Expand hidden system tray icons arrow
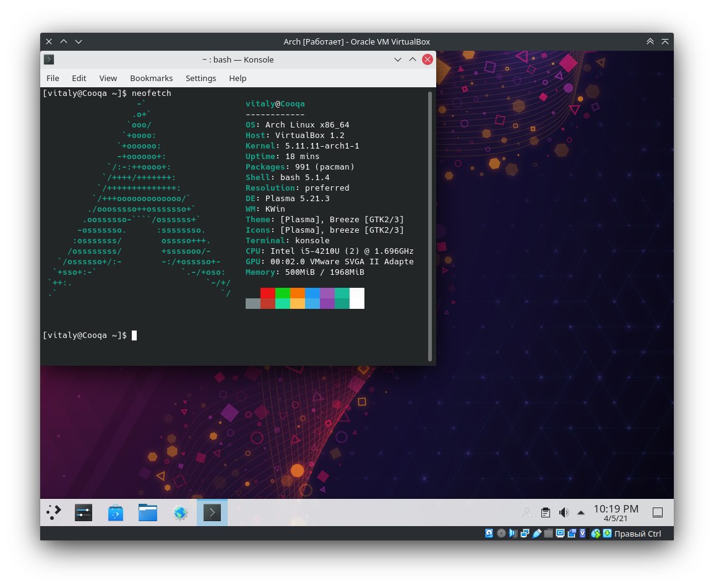Image resolution: width=714 pixels, height=588 pixels. tap(580, 512)
